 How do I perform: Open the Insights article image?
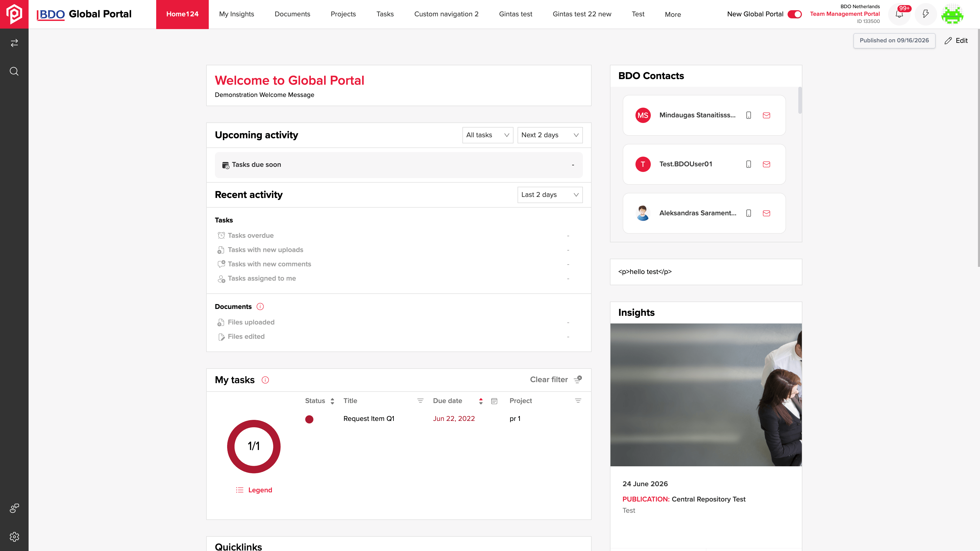[x=706, y=395]
